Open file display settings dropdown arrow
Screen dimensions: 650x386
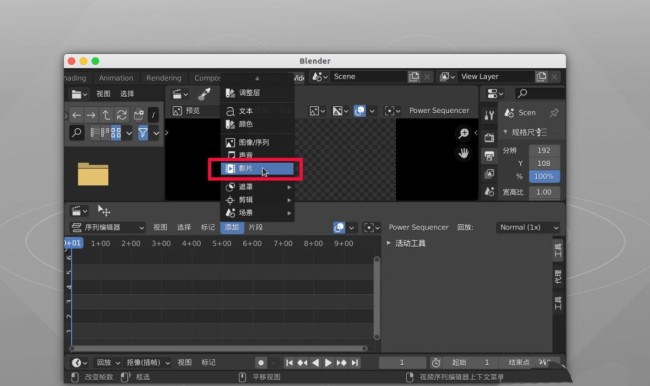coord(129,133)
